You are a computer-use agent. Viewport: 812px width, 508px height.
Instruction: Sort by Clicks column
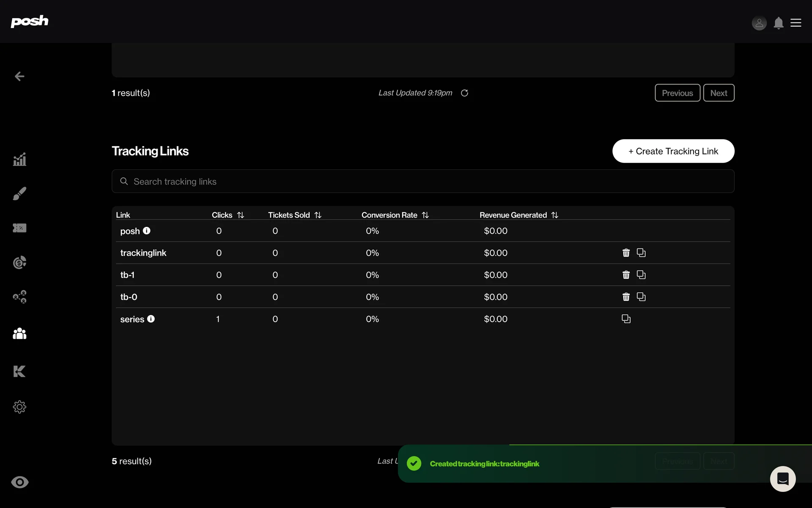point(241,215)
